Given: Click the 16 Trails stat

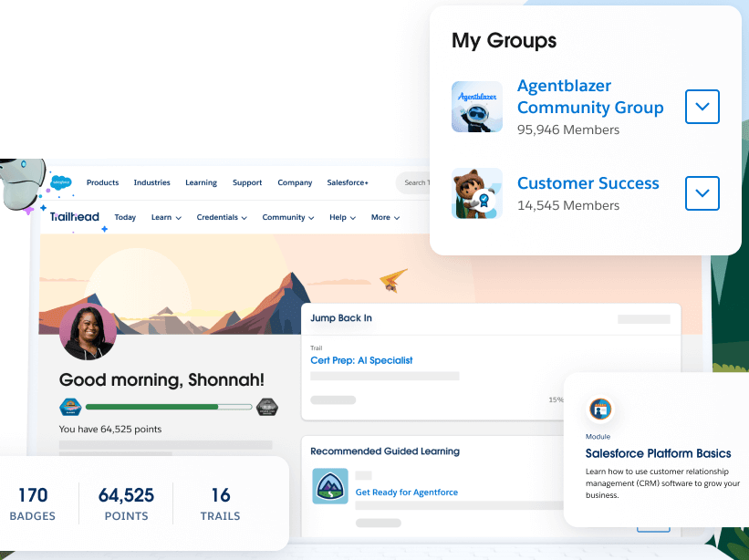Looking at the screenshot, I should (220, 503).
